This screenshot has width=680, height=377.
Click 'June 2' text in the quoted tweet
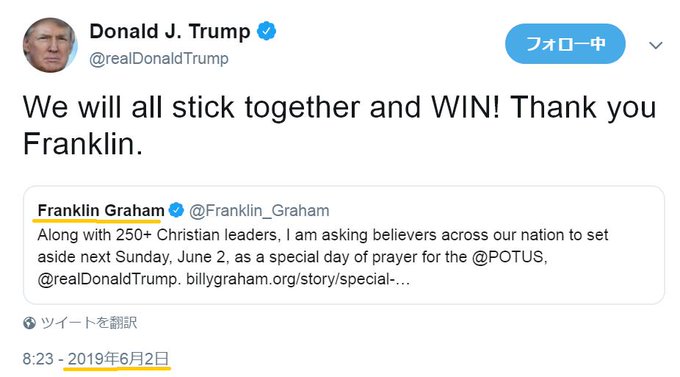coord(201,257)
